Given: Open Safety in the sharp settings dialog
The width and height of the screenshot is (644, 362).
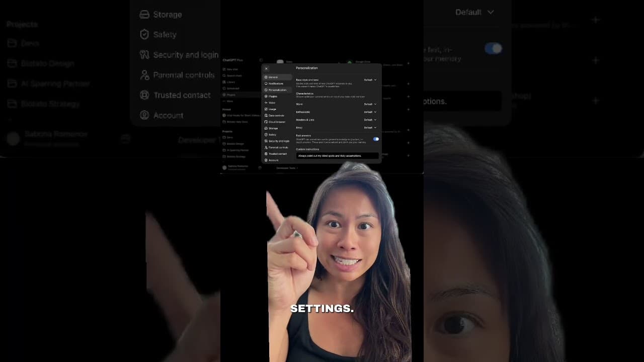Looking at the screenshot, I should (277, 135).
